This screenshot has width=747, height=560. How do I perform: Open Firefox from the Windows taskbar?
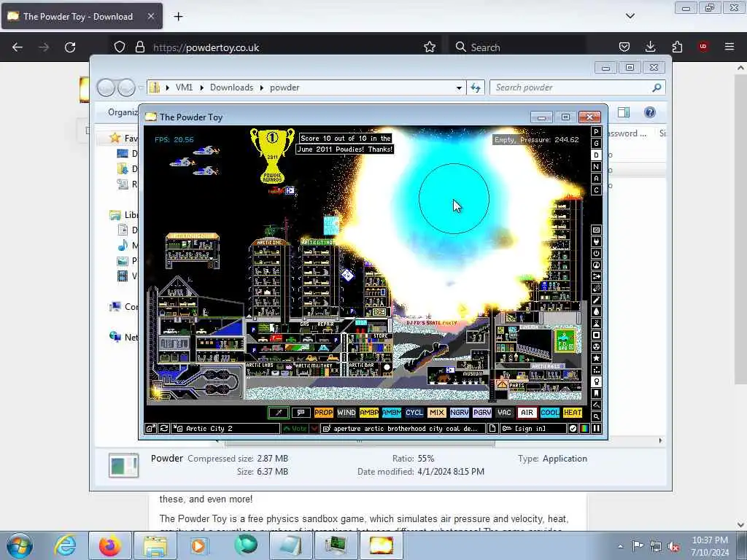tap(109, 546)
